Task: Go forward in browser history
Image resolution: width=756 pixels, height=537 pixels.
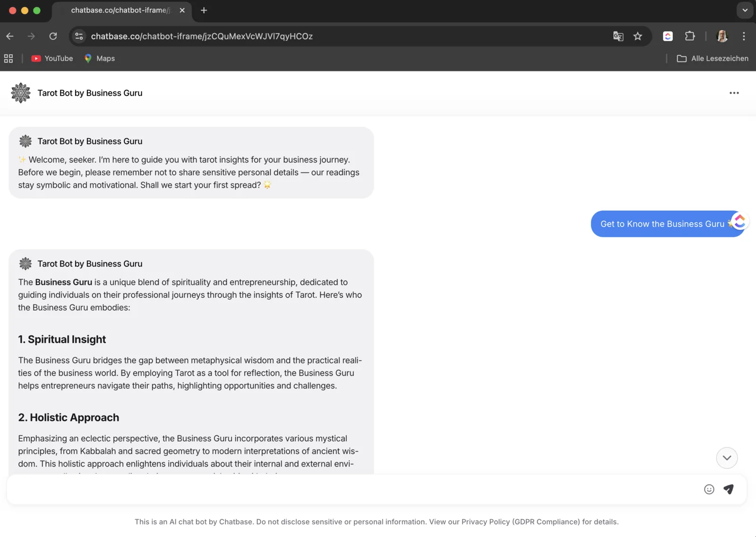Action: point(31,36)
